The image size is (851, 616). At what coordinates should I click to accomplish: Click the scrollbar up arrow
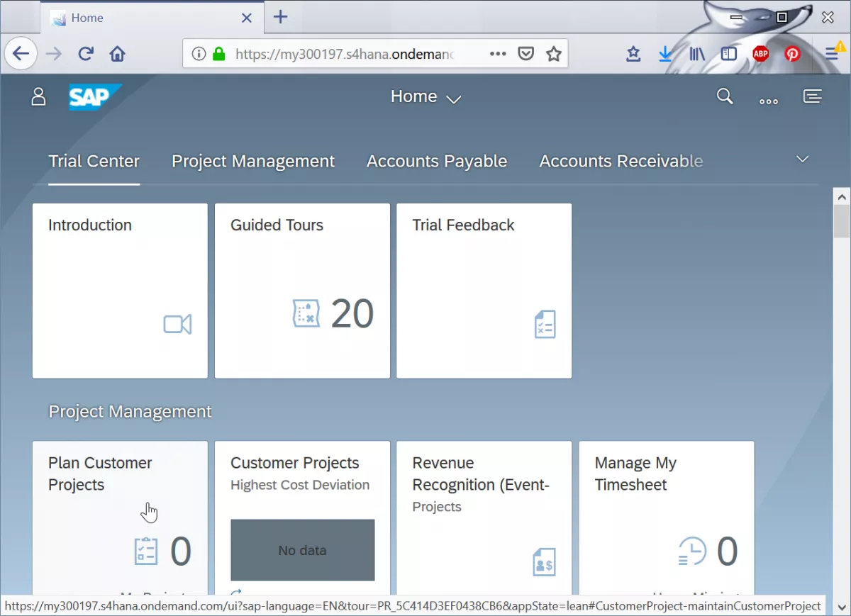[841, 197]
